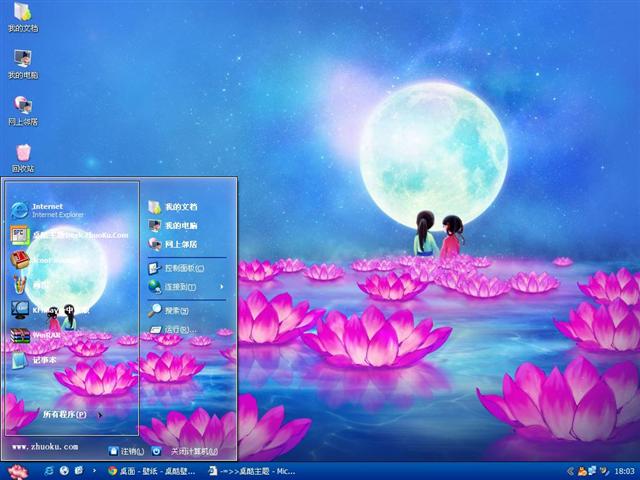Select the 回收站 recycle bin desktop icon
The image size is (640, 480).
click(23, 158)
